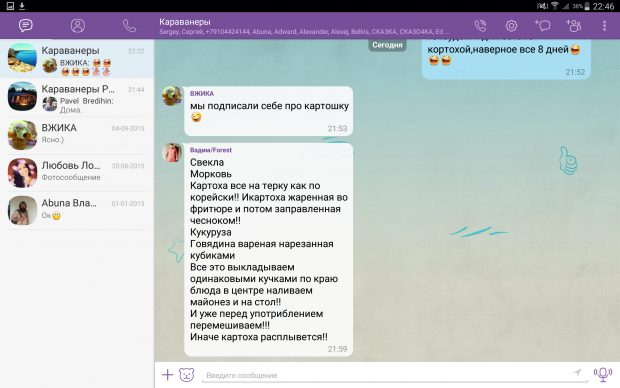This screenshot has width=620, height=388.
Task: Tap the Любовь Ло... avatar
Action: 22,173
